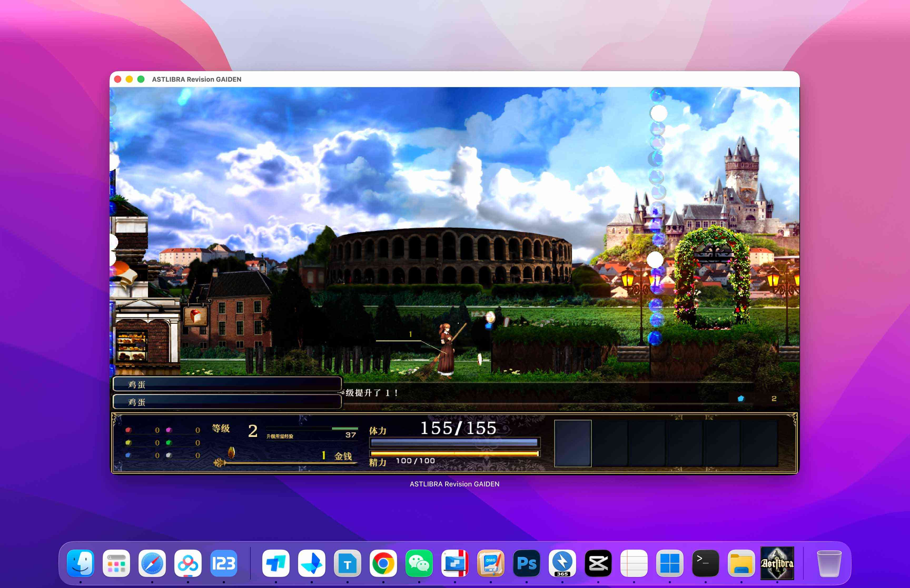
Task: Click the magenta force gem icon
Action: click(169, 430)
